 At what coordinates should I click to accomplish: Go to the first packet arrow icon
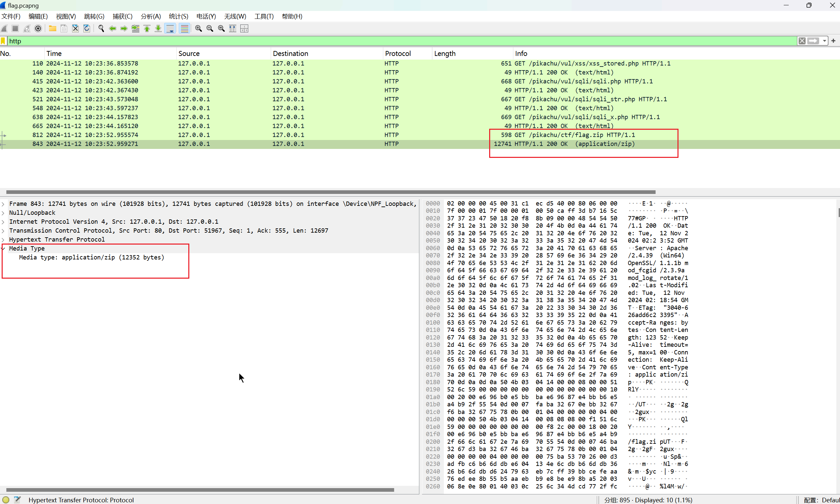pos(147,28)
